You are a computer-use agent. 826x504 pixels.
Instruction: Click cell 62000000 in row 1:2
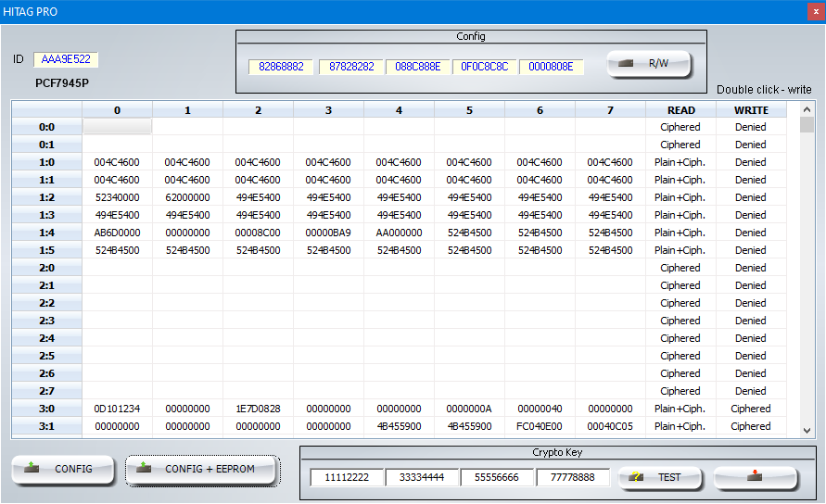tap(187, 197)
